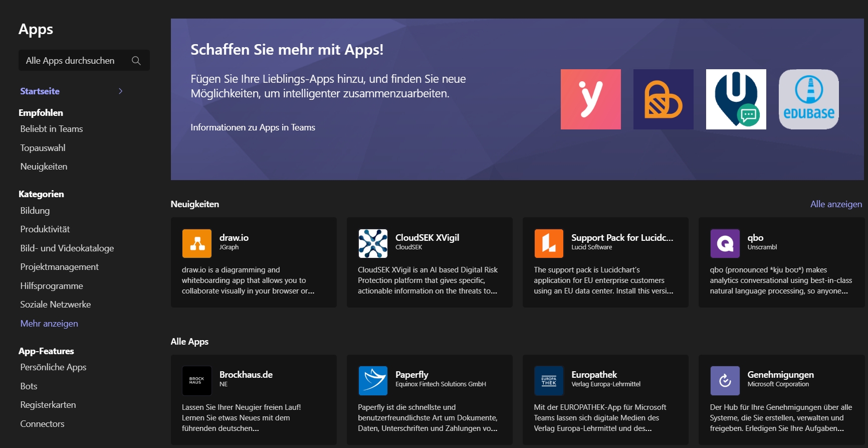Open the Brockhaus.de title
Screen dimensions: 868x448
pyautogui.click(x=246, y=375)
